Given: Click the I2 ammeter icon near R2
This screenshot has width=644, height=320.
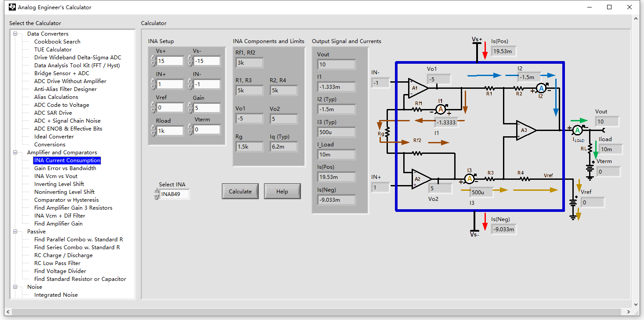Looking at the screenshot, I should pyautogui.click(x=542, y=88).
